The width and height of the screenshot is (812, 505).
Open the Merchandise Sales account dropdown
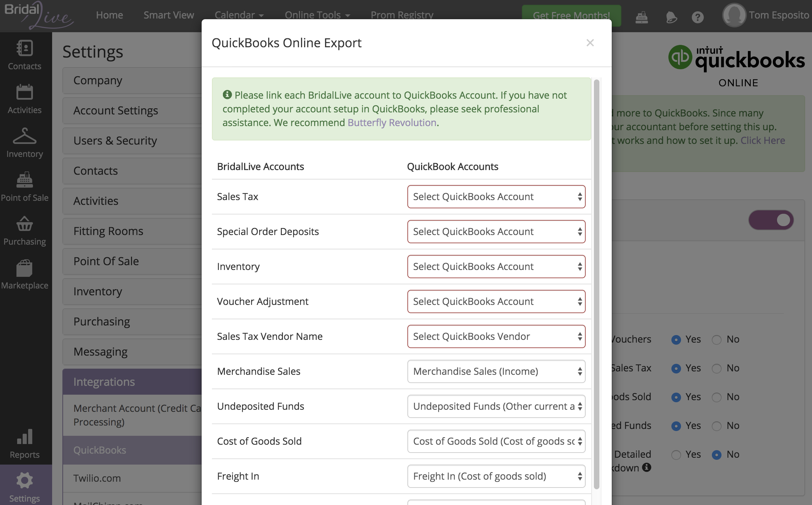click(x=496, y=371)
